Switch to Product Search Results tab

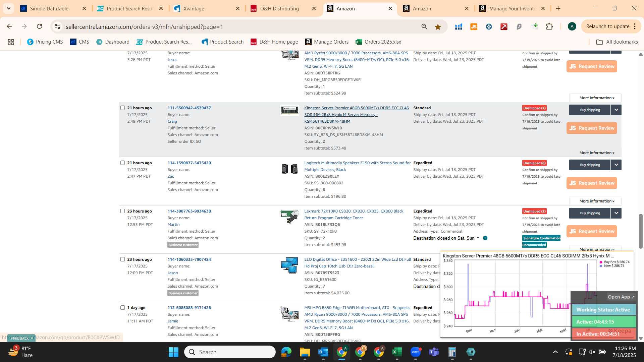[x=130, y=8]
